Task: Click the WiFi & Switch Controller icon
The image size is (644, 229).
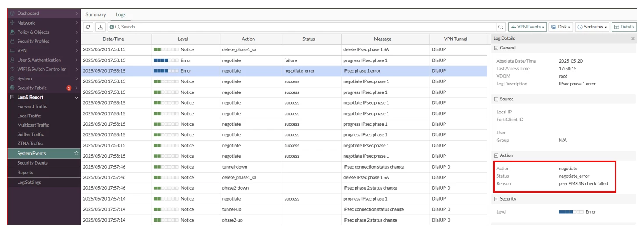Action: (x=12, y=69)
